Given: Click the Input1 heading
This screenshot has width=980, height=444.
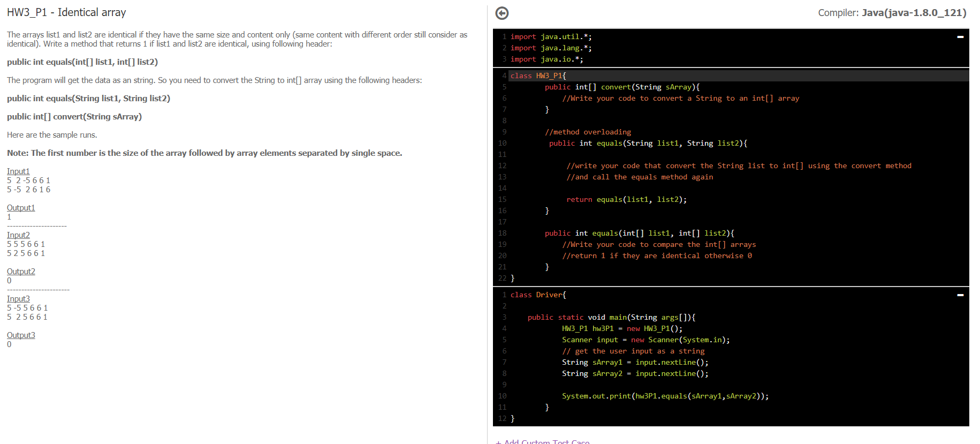Looking at the screenshot, I should click(18, 171).
